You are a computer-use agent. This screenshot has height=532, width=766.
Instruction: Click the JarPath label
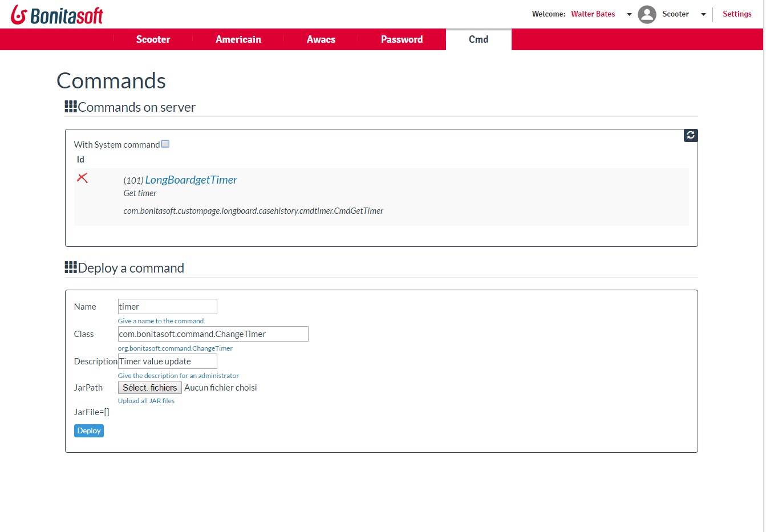coord(88,388)
